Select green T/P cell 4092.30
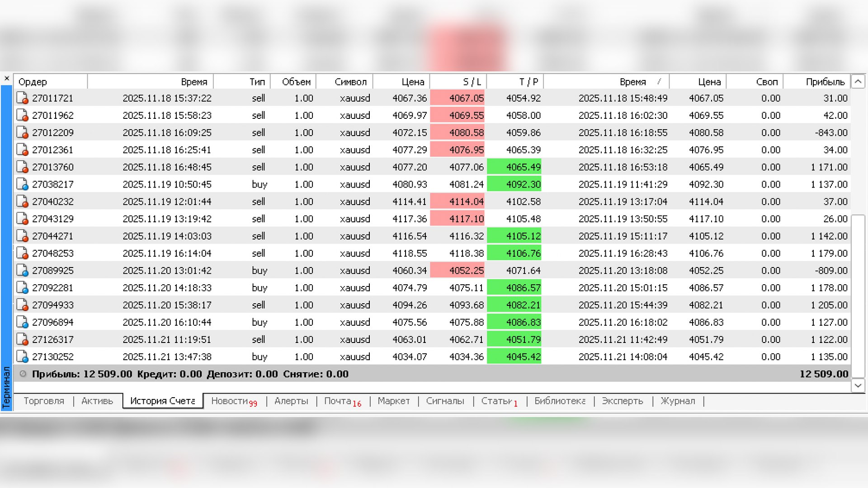 tap(514, 184)
